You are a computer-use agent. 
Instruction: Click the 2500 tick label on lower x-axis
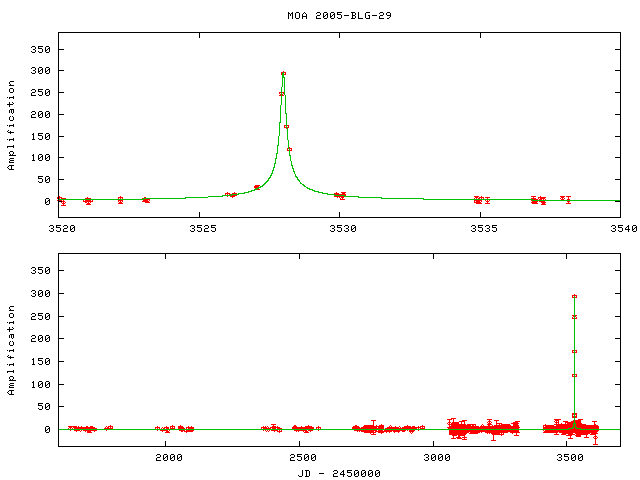tap(301, 458)
